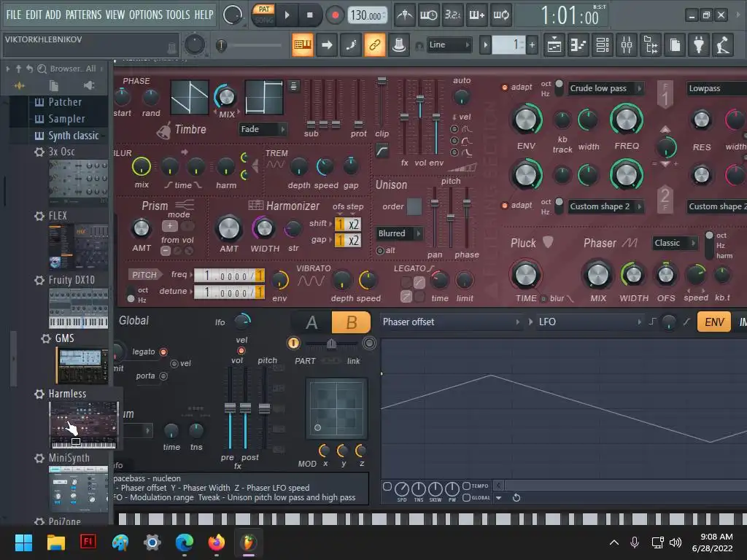Open the LFO articulation dropdown
Screen dimensions: 747x560
point(589,322)
